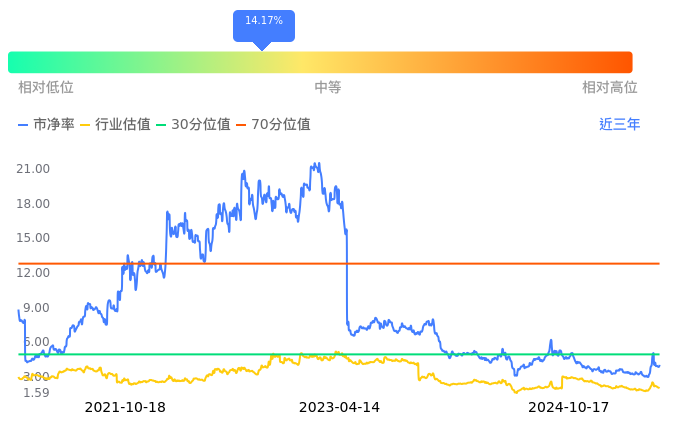The height and width of the screenshot is (442, 686).
Task: Select the 相对低位 label
Action: click(46, 88)
